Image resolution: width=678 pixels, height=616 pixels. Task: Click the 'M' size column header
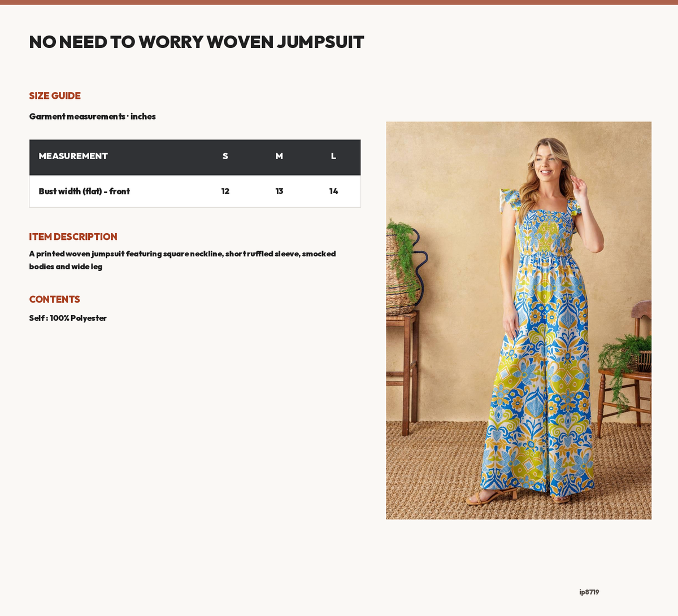[x=279, y=156]
